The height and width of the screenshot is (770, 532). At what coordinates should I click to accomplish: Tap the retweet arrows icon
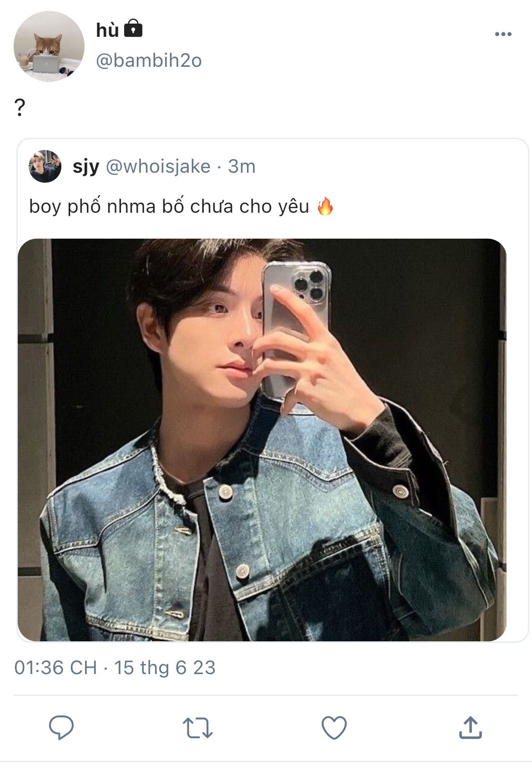pyautogui.click(x=198, y=728)
